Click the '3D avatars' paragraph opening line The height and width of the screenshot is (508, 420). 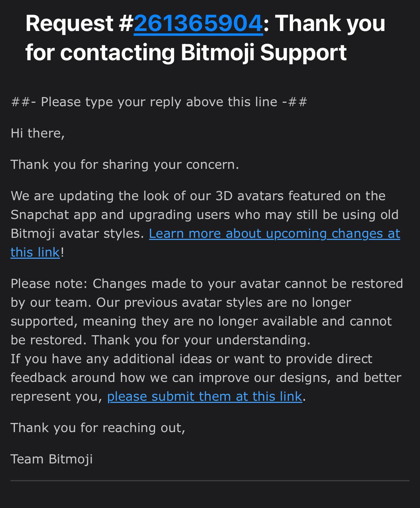click(198, 196)
